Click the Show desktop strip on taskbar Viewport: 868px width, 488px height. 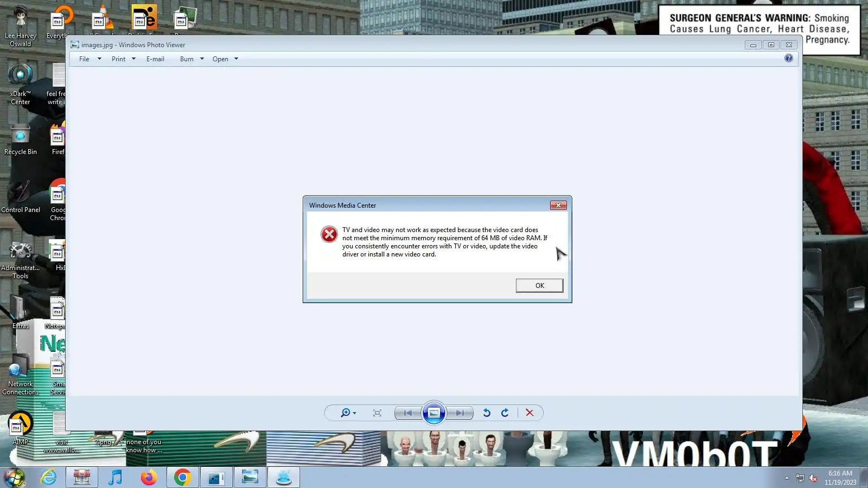click(865, 477)
